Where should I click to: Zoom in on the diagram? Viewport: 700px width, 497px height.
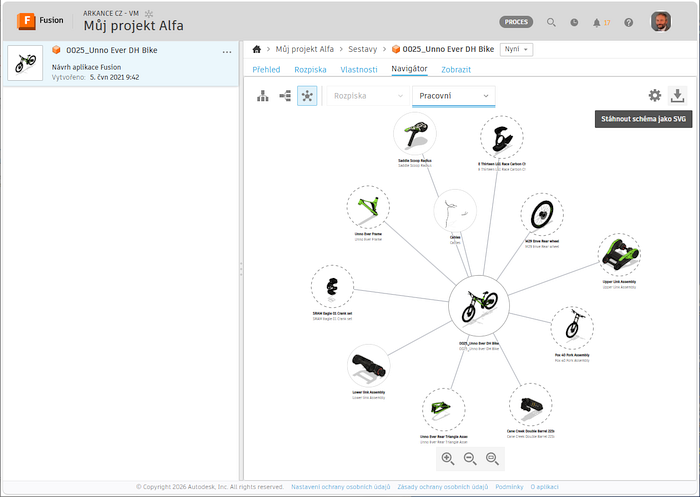(x=448, y=459)
